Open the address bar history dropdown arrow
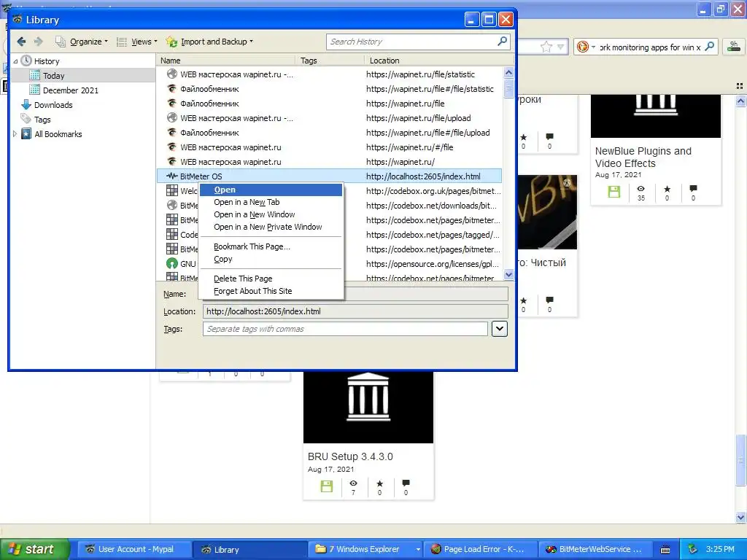The height and width of the screenshot is (560, 747). (x=560, y=47)
